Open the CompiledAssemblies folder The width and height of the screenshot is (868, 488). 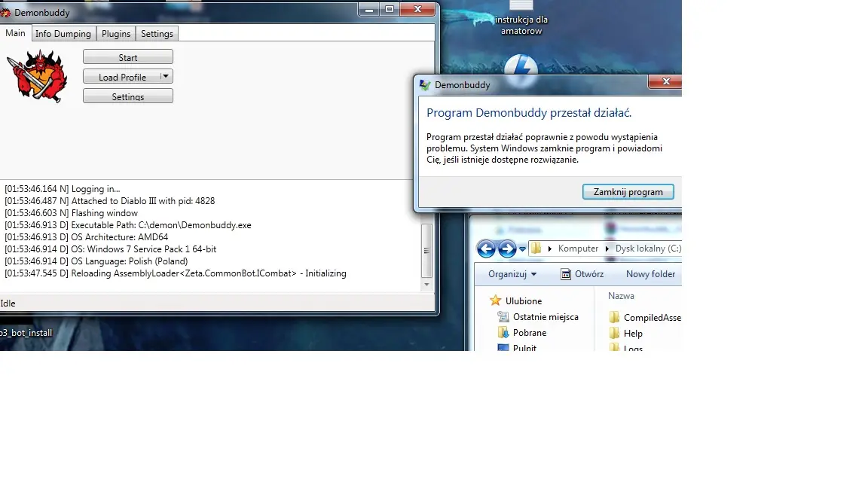pos(651,318)
